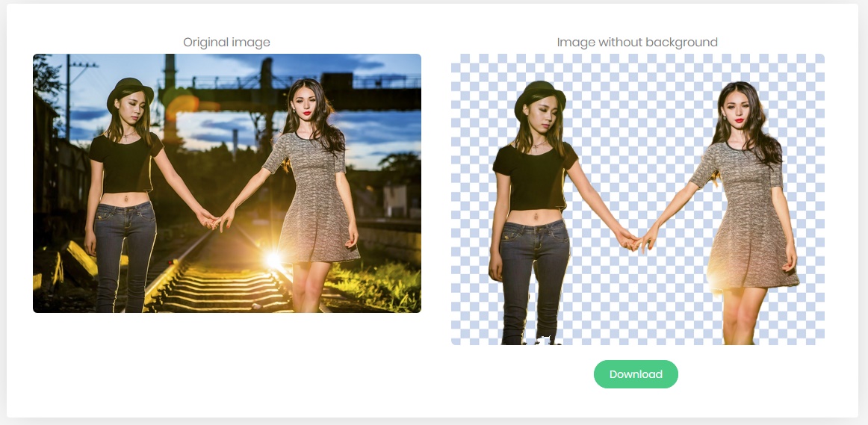Click the black hat in the original photo
The width and height of the screenshot is (868, 425).
(x=129, y=91)
